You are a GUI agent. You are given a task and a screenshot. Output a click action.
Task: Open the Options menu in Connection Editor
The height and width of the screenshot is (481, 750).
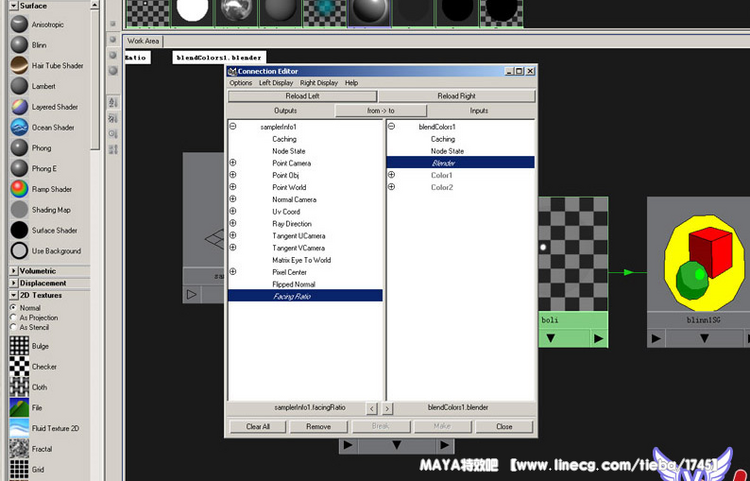[x=240, y=83]
